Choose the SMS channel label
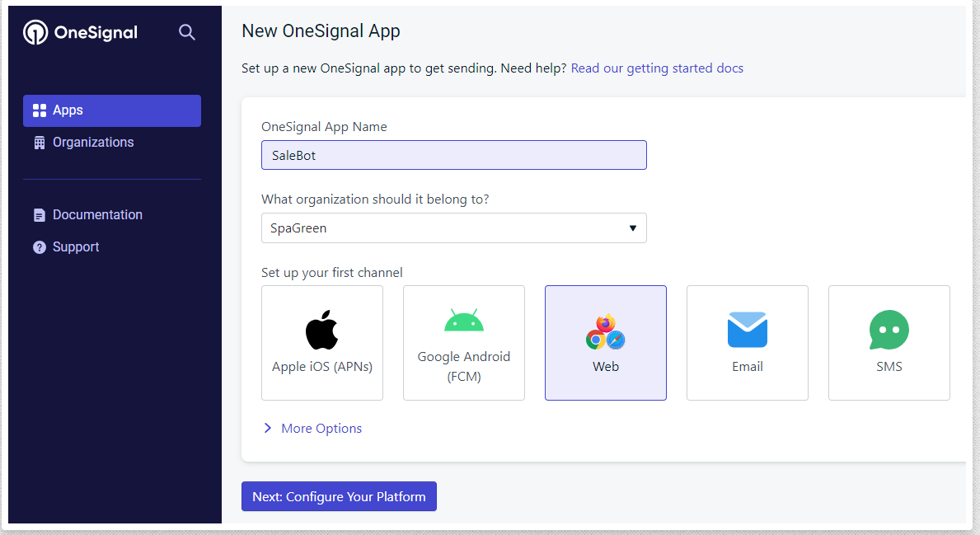 889,367
